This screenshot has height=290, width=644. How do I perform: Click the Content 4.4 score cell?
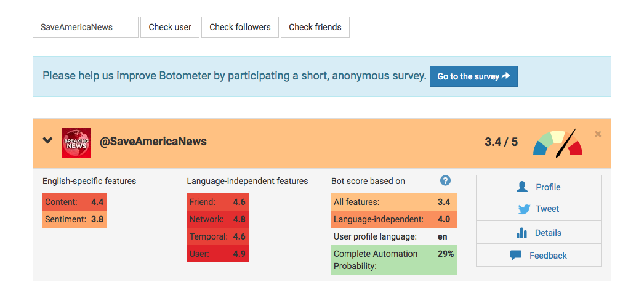(x=74, y=202)
